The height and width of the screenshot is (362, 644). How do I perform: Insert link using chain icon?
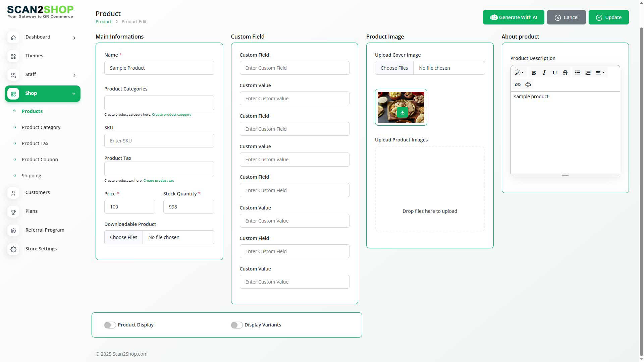pyautogui.click(x=518, y=85)
